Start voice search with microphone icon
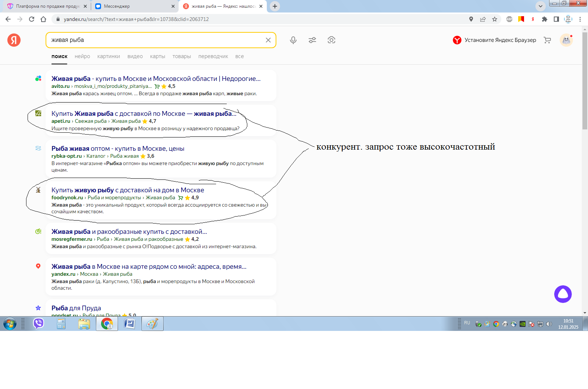The image size is (588, 389). [x=293, y=40]
